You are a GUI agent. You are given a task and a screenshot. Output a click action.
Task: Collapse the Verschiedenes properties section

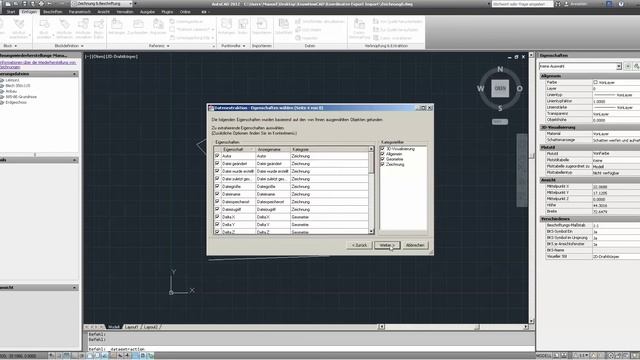(x=589, y=219)
